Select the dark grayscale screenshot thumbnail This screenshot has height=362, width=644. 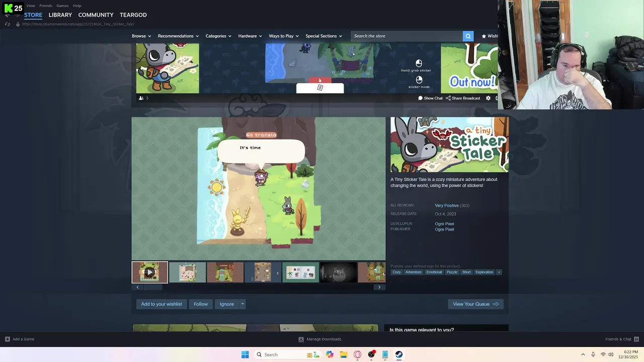[x=338, y=272]
